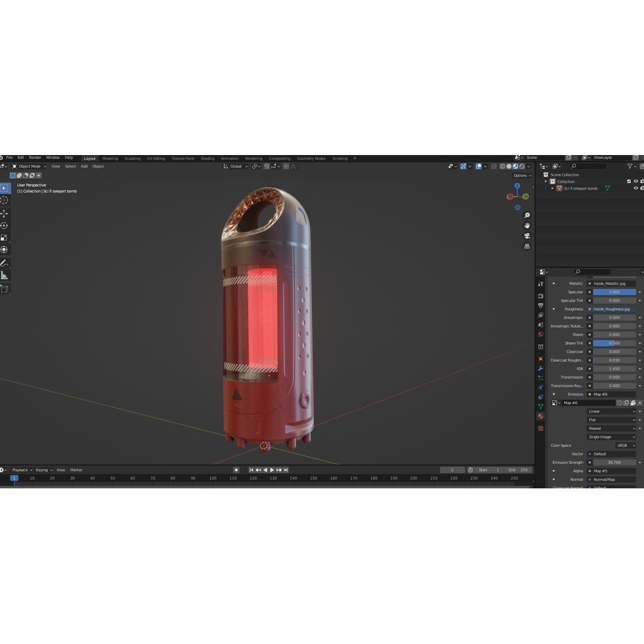Image resolution: width=644 pixels, height=644 pixels.
Task: Open the Global transform orientation dropdown
Action: 236,166
